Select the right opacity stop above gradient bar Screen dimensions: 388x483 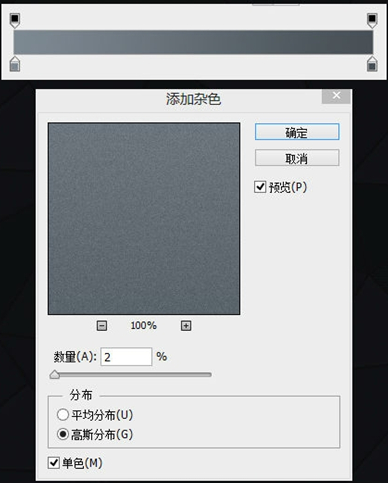372,21
